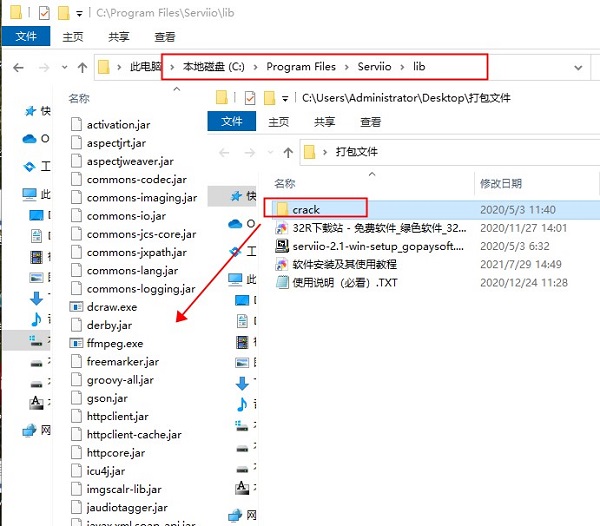Select commons-logging.jar file
This screenshot has width=600, height=526.
point(133,289)
